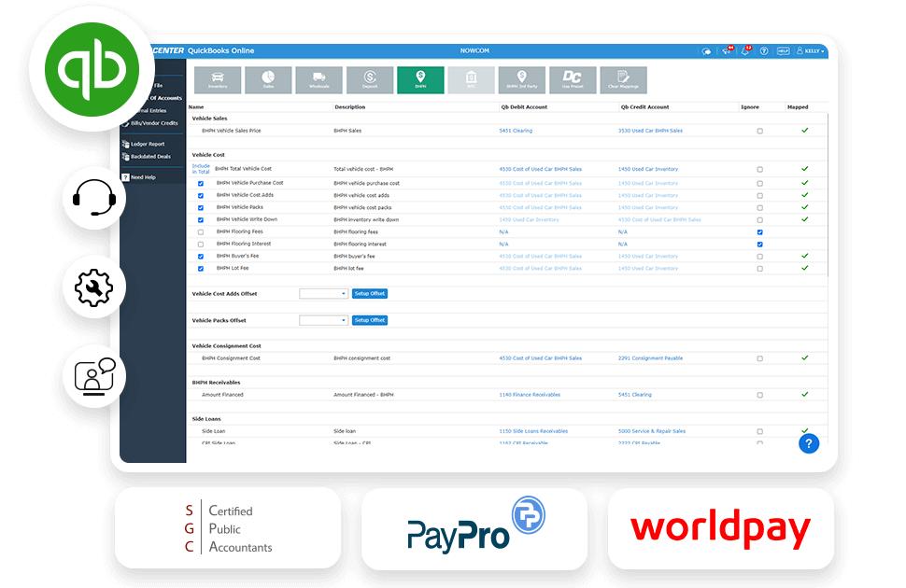Uncheck include for BHPH Vehicle Write Down
The width and height of the screenshot is (906, 588).
tap(201, 220)
